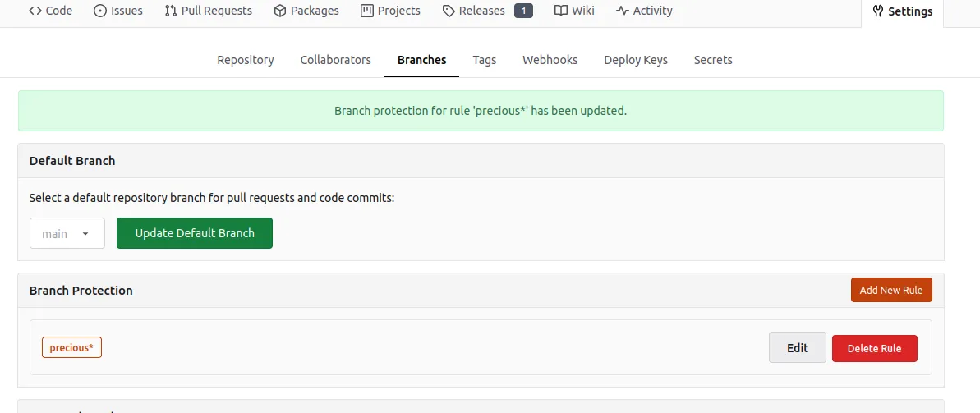Switch to the Repository settings tab
This screenshot has width=980, height=413.
click(246, 60)
